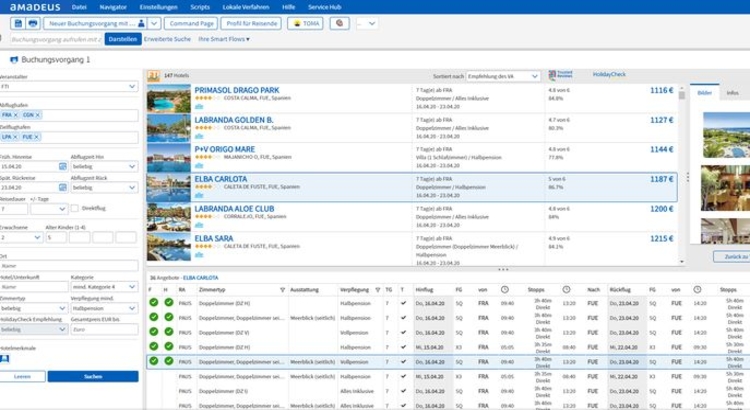Click the Buchungsvorgang aufrufen input field
This screenshot has height=410, width=750.
point(56,39)
